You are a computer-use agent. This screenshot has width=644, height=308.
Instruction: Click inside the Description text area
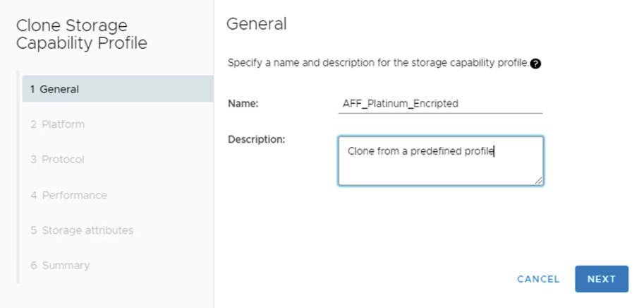[440, 168]
